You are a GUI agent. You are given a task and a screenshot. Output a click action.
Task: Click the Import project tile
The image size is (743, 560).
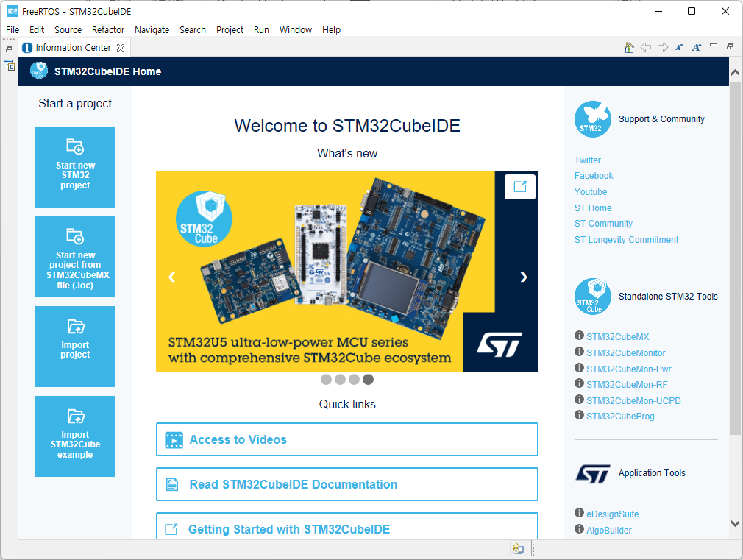(75, 347)
